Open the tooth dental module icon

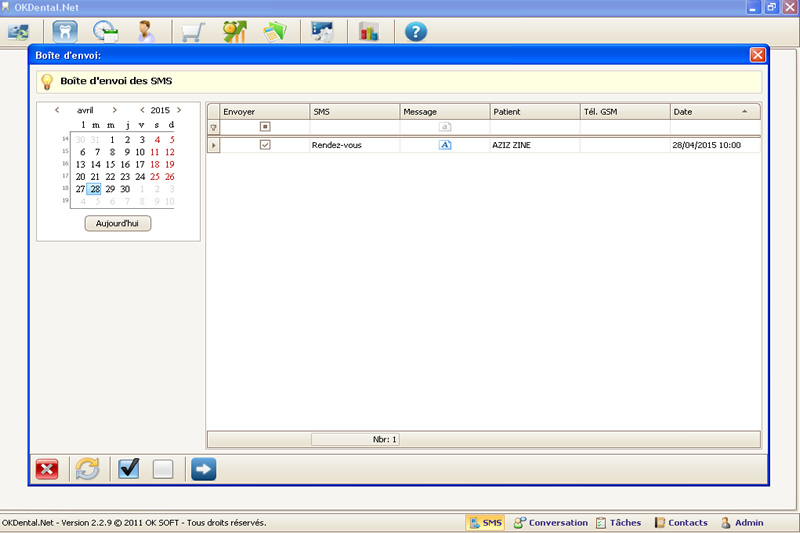click(65, 32)
